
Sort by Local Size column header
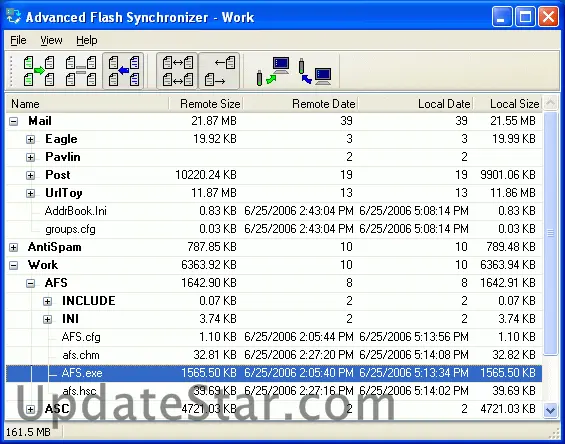pyautogui.click(x=507, y=104)
